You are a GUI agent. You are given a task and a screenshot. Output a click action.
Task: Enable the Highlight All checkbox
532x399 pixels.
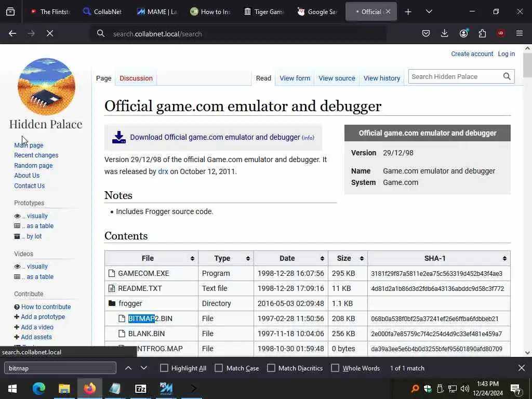pyautogui.click(x=164, y=368)
